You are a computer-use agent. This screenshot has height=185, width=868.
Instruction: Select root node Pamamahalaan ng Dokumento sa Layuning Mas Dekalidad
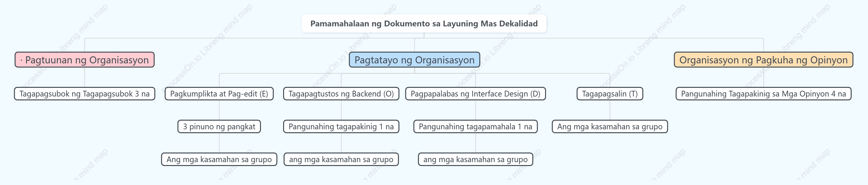tap(424, 23)
